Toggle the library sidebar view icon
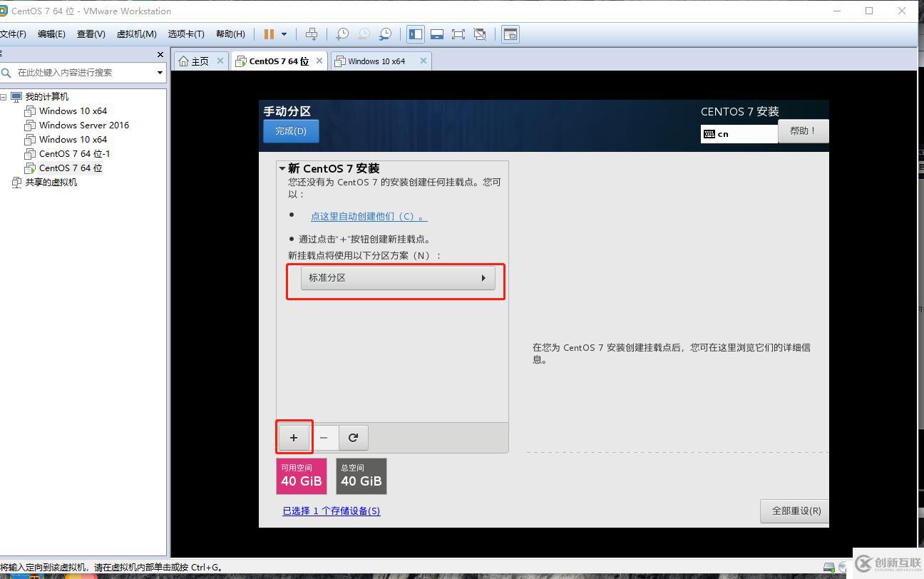This screenshot has height=579, width=924. (416, 34)
